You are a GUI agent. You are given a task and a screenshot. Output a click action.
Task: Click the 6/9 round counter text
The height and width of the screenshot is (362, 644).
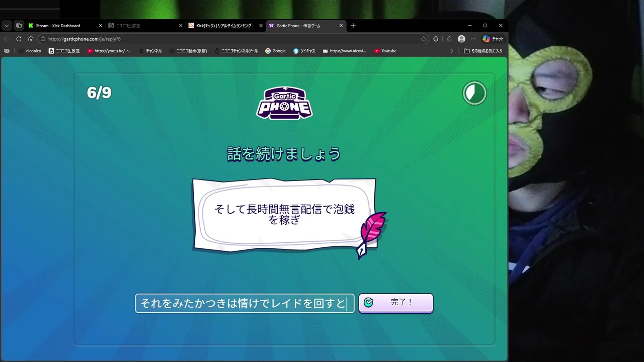coord(99,93)
